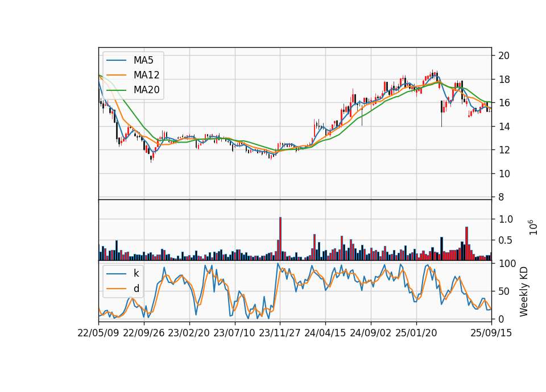Click the MA12 legend label
Image resolution: width=546 pixels, height=392 pixels.
pos(146,75)
